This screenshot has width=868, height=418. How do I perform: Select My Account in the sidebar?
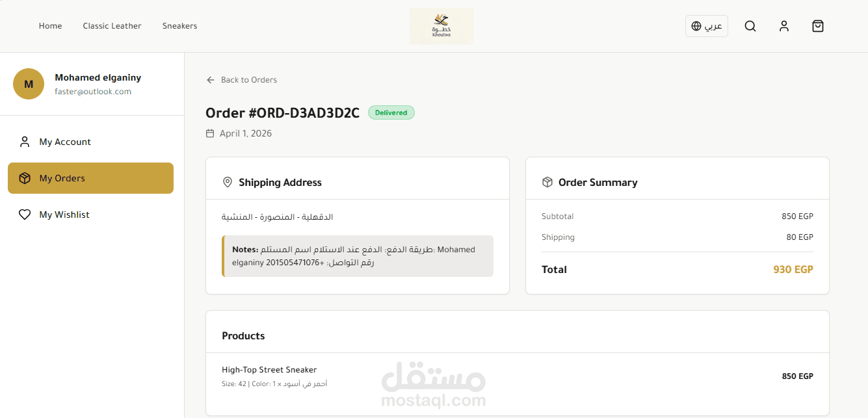[x=65, y=142]
